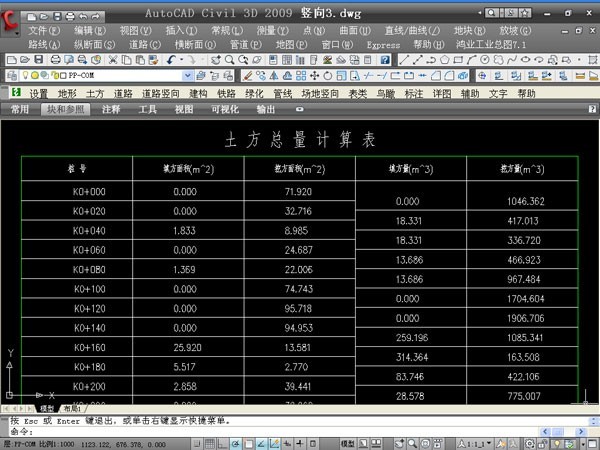Image resolution: width=600 pixels, height=450 pixels.
Task: Open the 视图(V) menu
Action: coord(135,31)
